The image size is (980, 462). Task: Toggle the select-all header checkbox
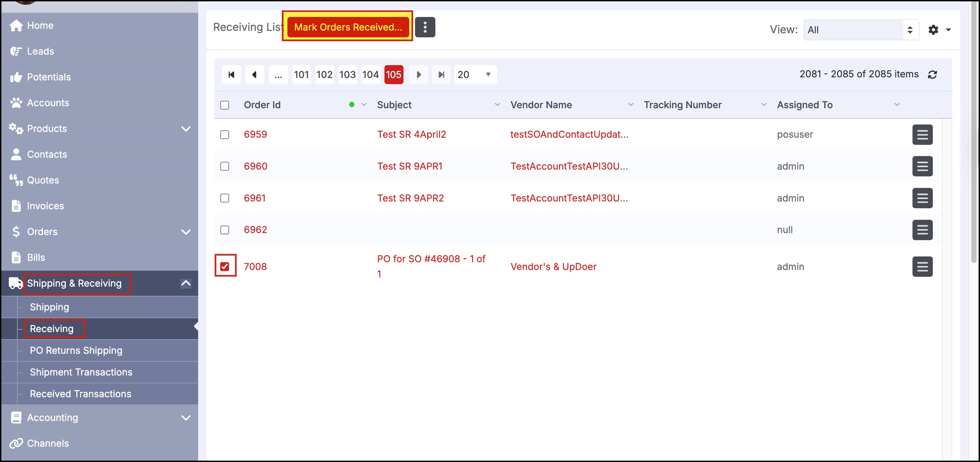(225, 105)
